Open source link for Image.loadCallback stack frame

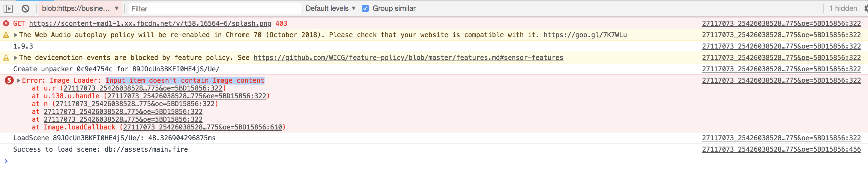[202, 127]
